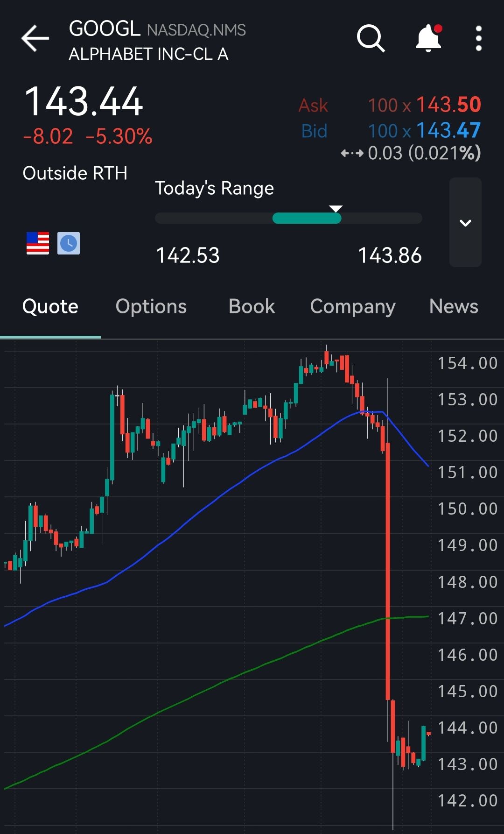The width and height of the screenshot is (504, 834).
Task: Tap the last price 143.44
Action: 84,101
